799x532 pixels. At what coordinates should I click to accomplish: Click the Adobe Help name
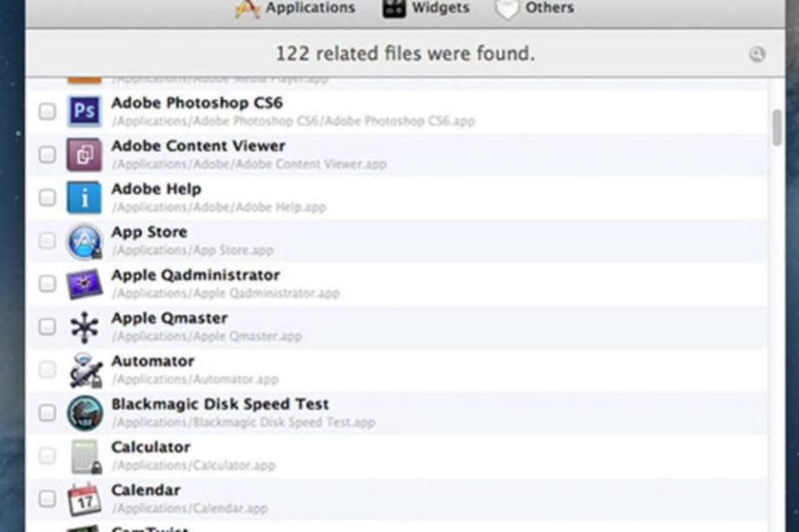click(156, 189)
